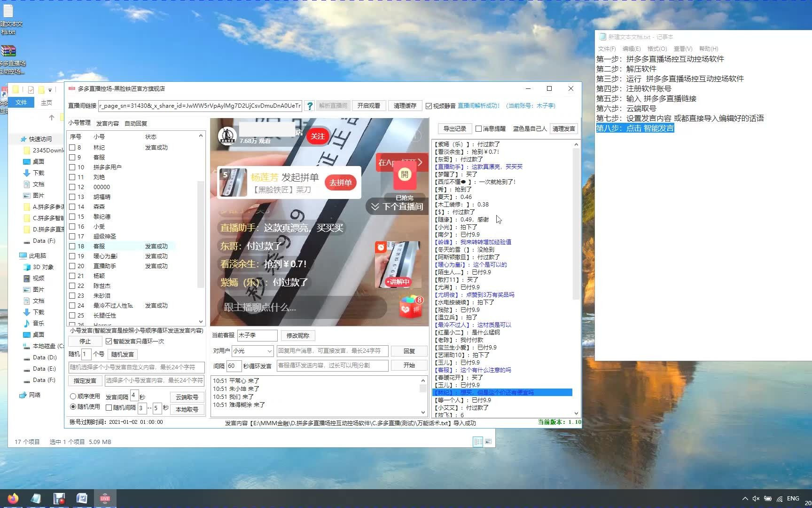Check the checkbox for row 8 林纪
Screen dimensions: 812x508
[72, 147]
